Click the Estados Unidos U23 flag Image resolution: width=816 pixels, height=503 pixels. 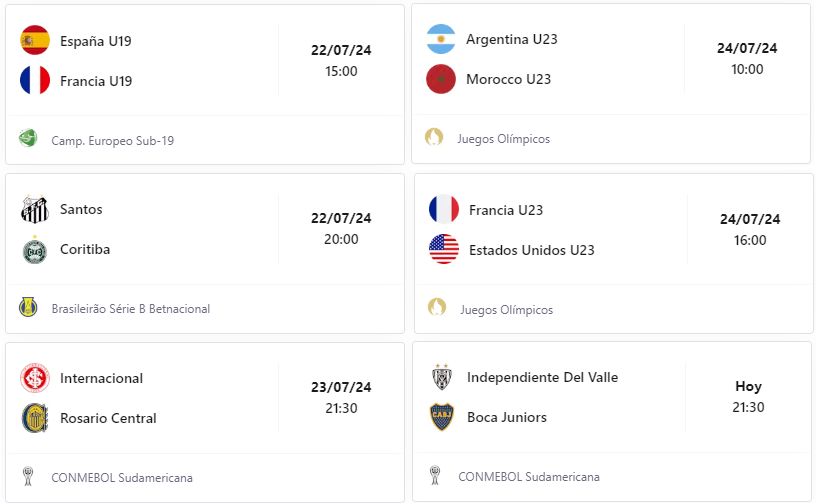(x=444, y=249)
